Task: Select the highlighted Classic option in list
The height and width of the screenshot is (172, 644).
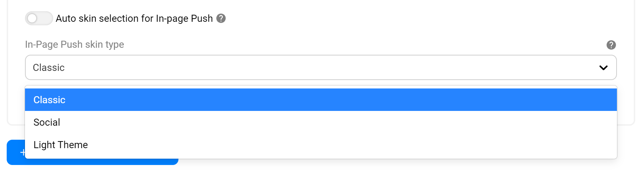Action: 49,100
